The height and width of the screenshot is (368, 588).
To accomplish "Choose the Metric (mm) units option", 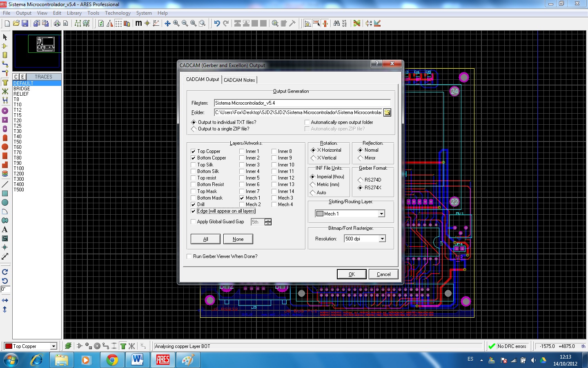I will [313, 184].
